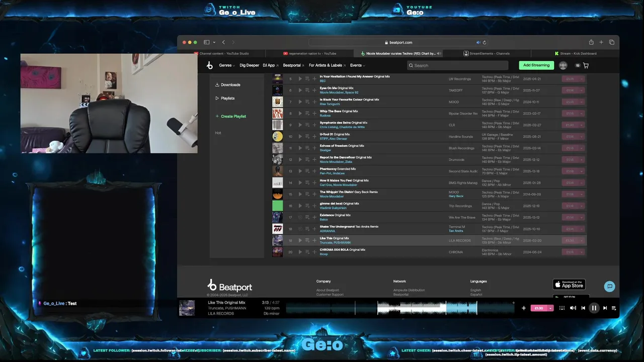
Task: Open Drumcode label link
Action: (456, 159)
